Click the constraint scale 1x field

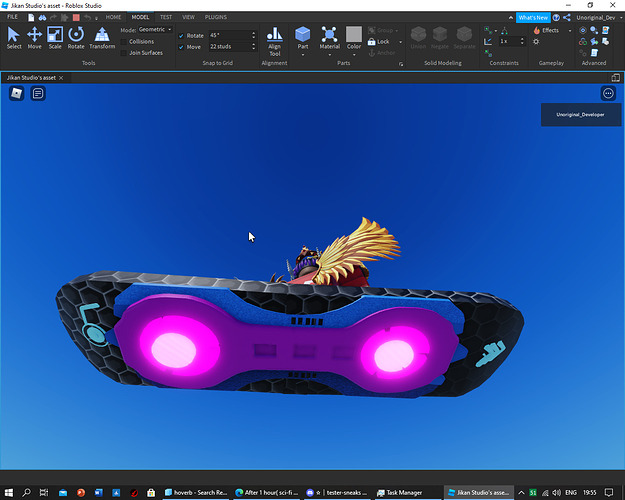512,41
